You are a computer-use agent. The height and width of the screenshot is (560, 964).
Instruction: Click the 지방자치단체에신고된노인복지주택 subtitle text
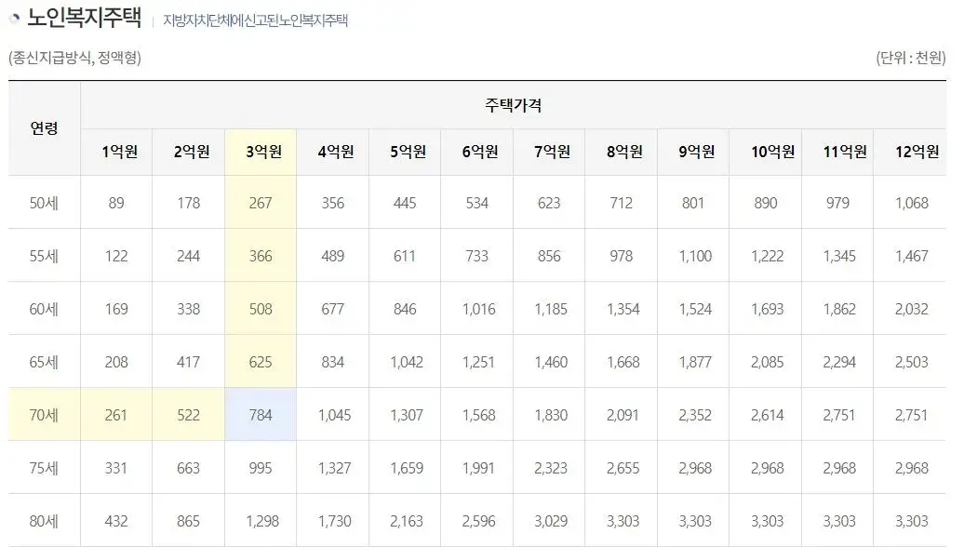tap(256, 19)
